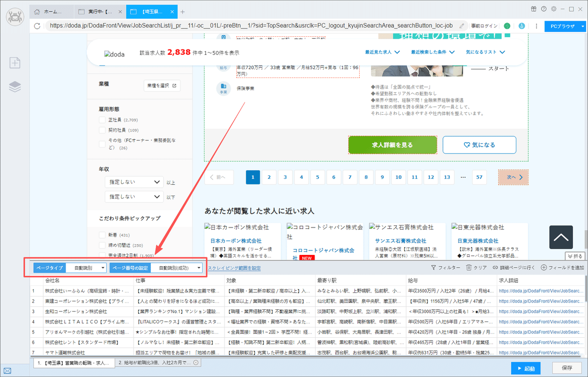Close the second bottom task tab with X
588x377 pixels.
click(x=196, y=363)
